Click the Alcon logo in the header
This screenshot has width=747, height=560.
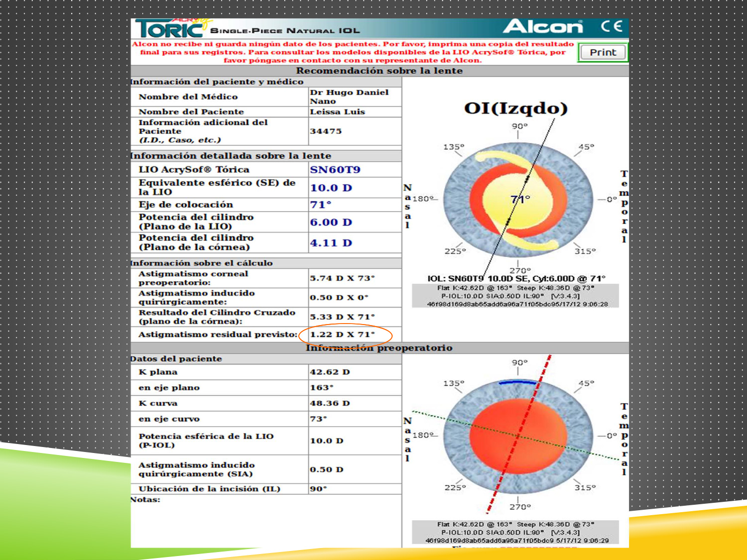pos(543,26)
